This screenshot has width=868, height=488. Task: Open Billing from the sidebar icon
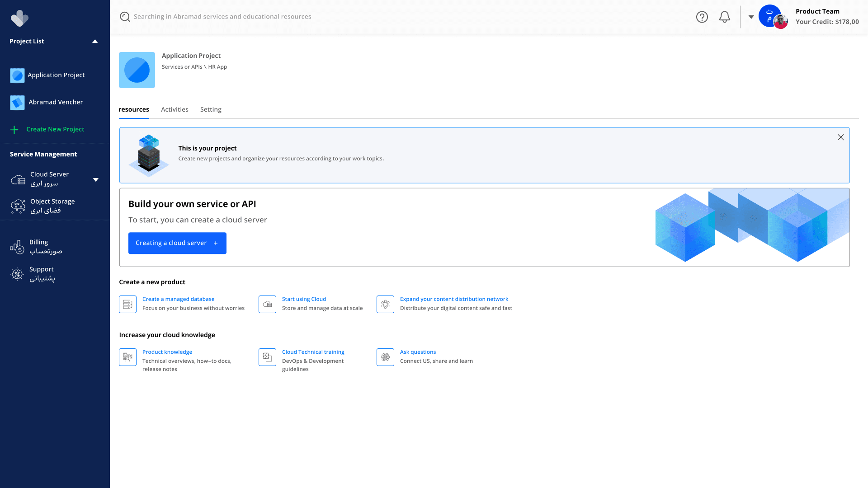(x=17, y=247)
